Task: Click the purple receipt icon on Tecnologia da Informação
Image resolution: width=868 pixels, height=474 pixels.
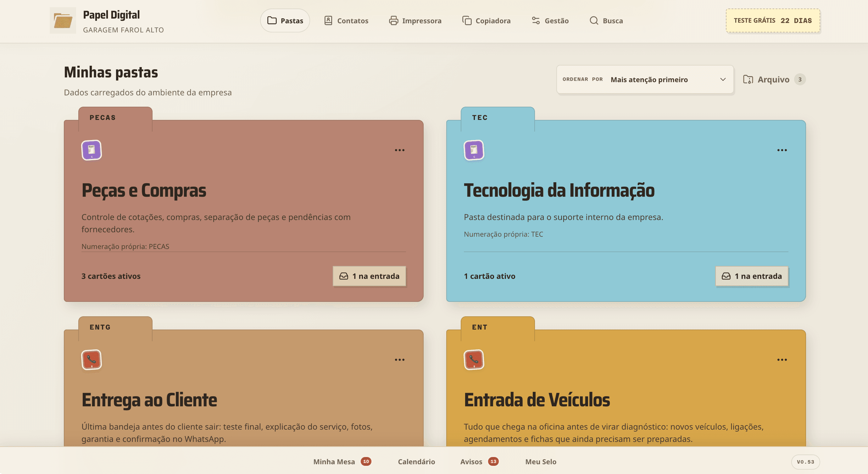Action: point(474,150)
